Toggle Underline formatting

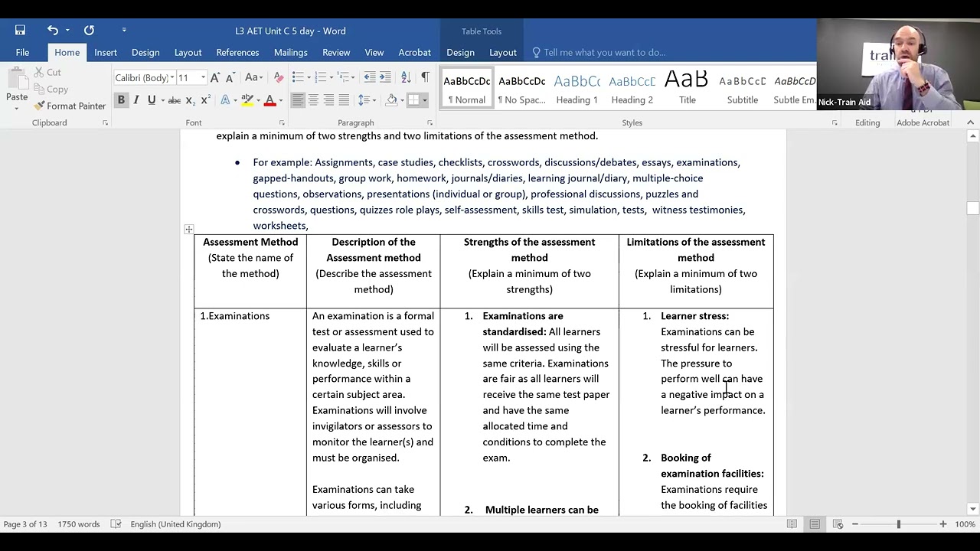point(152,100)
